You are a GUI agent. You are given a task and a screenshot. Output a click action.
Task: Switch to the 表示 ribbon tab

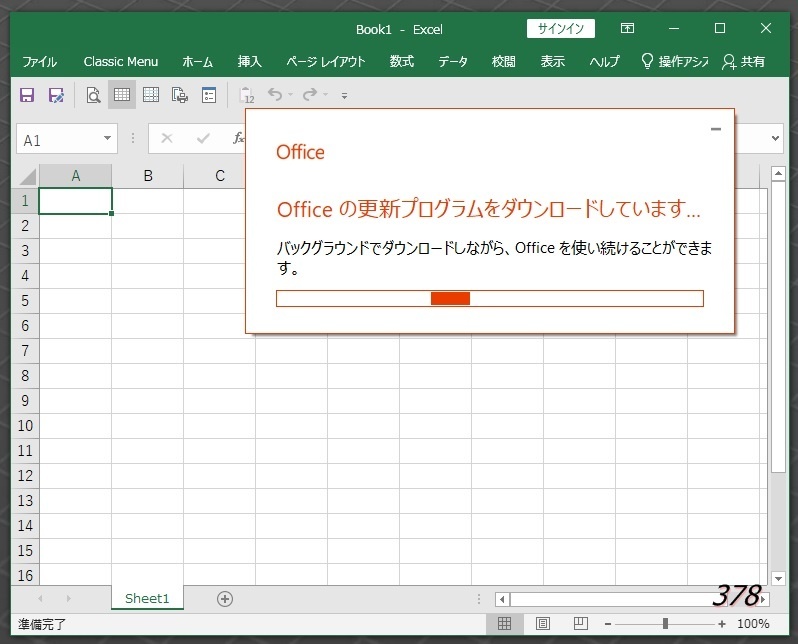[553, 62]
